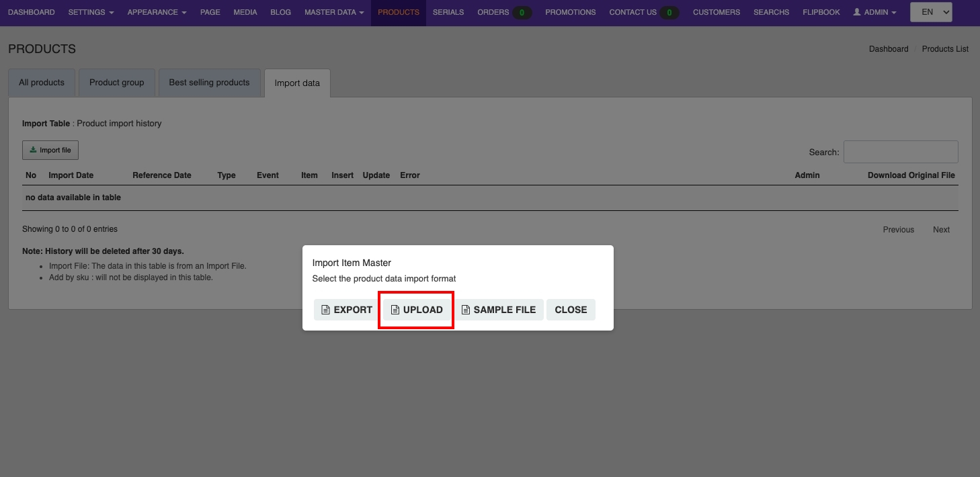This screenshot has height=477, width=980.
Task: Expand the Appearance dropdown menu
Action: [157, 12]
